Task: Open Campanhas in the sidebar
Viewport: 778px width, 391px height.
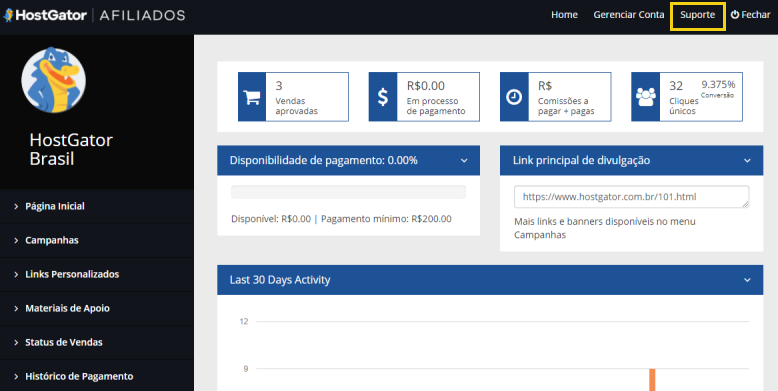Action: pos(97,240)
